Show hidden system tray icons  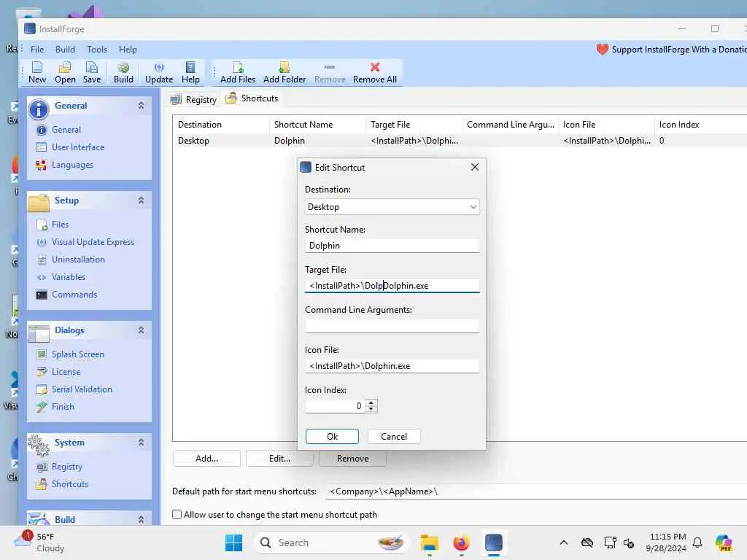(564, 542)
